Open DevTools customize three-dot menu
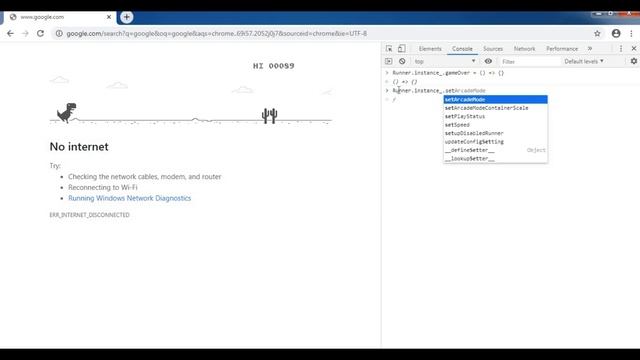 (621, 49)
